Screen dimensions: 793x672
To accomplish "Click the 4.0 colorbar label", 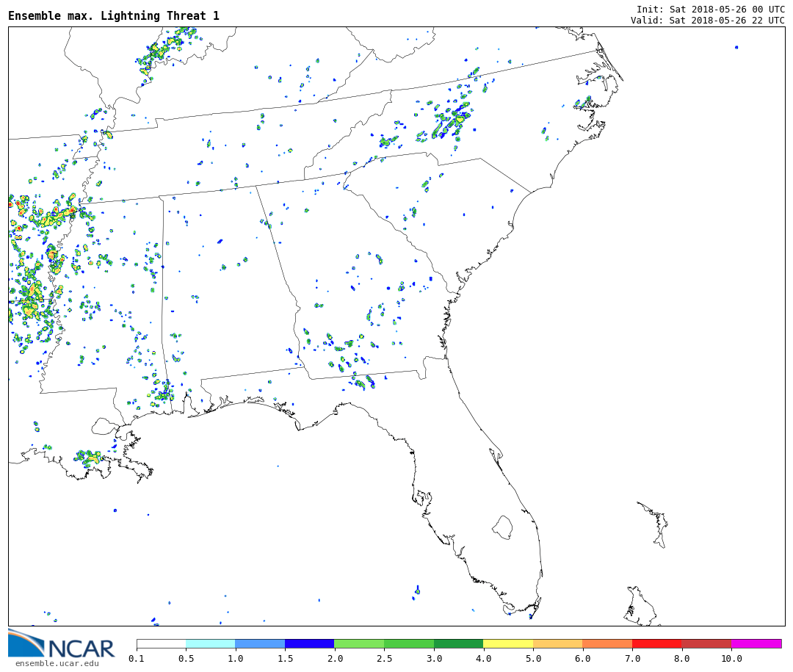I will tap(483, 658).
